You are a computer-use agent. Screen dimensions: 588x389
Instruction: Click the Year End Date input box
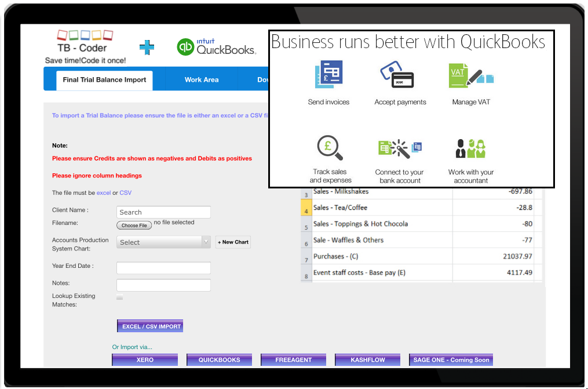tap(163, 268)
